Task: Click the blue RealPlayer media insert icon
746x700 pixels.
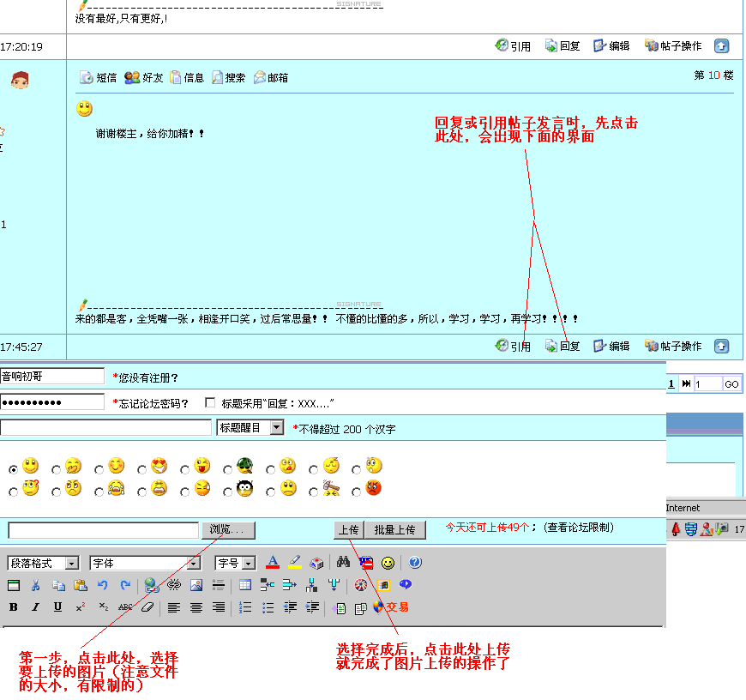Action: coord(406,584)
